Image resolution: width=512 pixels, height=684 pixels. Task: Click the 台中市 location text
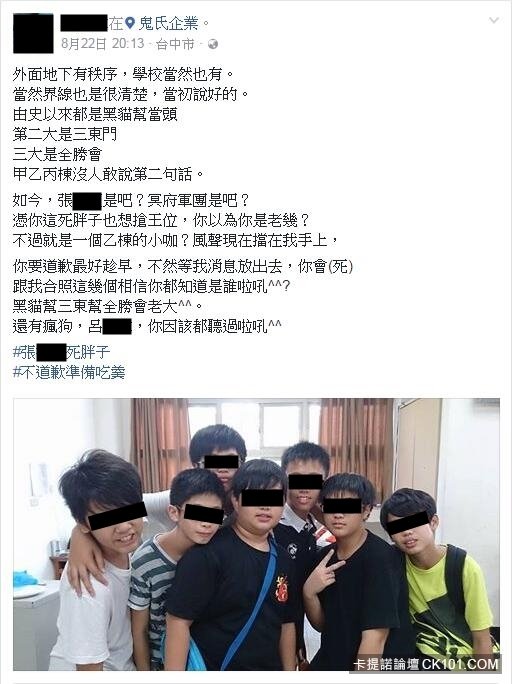pyautogui.click(x=175, y=44)
